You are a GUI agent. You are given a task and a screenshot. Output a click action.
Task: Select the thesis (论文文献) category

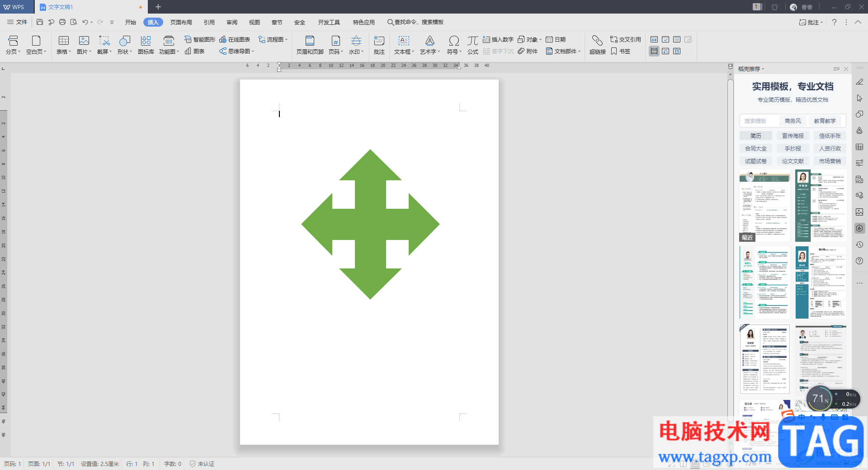click(x=793, y=161)
